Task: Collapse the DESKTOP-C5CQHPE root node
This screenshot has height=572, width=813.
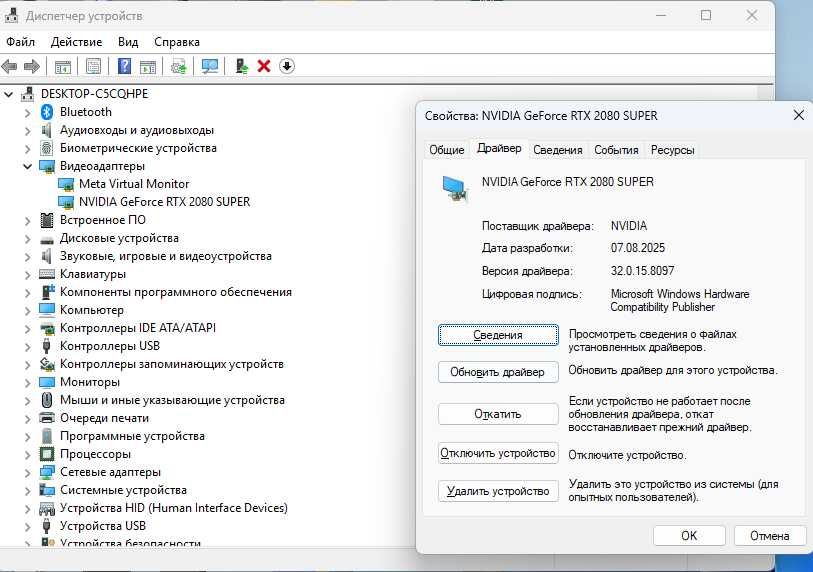Action: click(9, 94)
